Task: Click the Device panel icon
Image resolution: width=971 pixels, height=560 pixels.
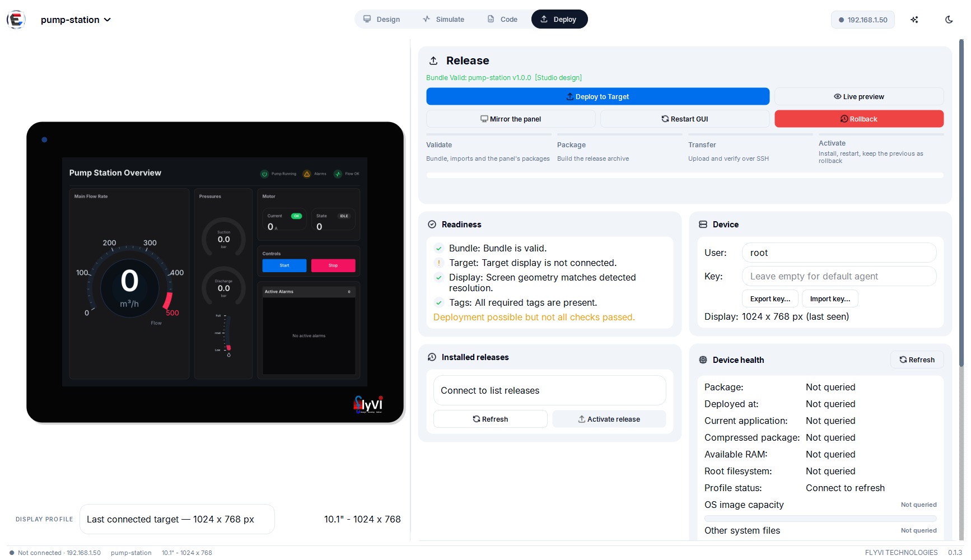Action: point(703,225)
